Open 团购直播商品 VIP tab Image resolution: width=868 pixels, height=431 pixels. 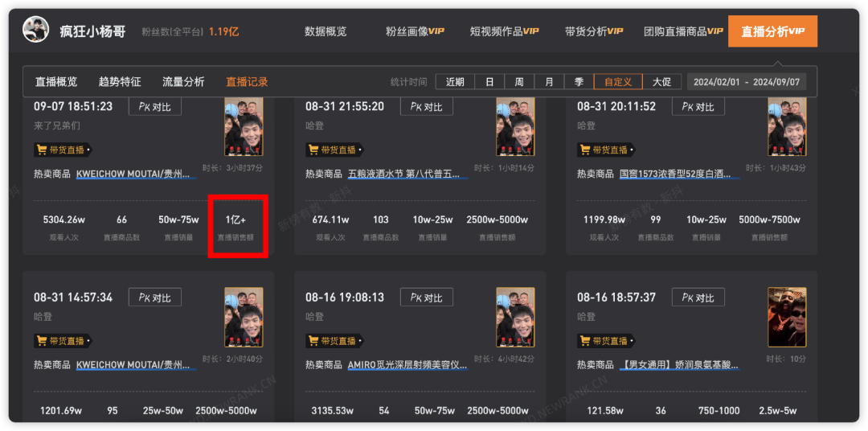pyautogui.click(x=684, y=31)
